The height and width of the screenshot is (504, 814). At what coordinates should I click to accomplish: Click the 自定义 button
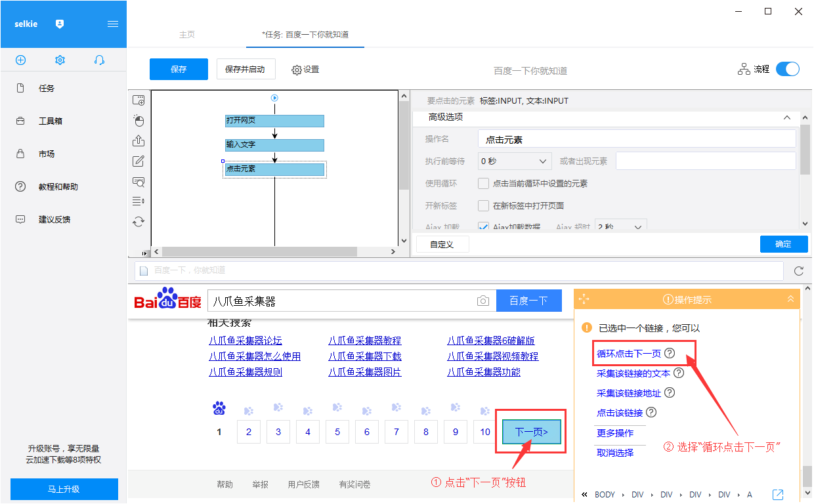441,244
